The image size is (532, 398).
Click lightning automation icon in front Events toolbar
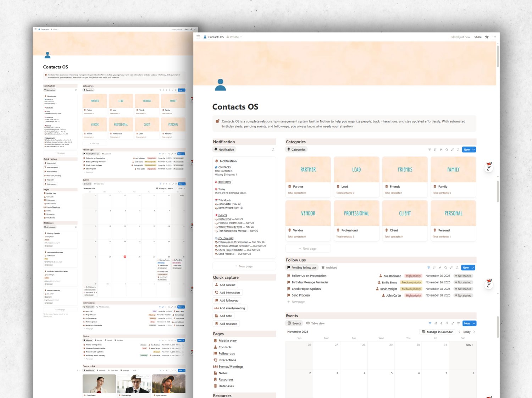tap(441, 323)
